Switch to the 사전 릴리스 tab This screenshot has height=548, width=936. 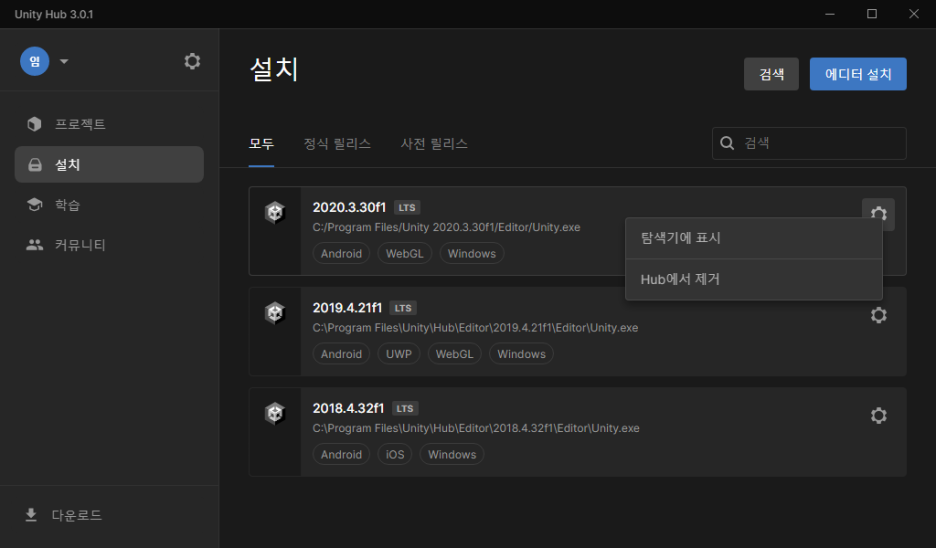434,144
